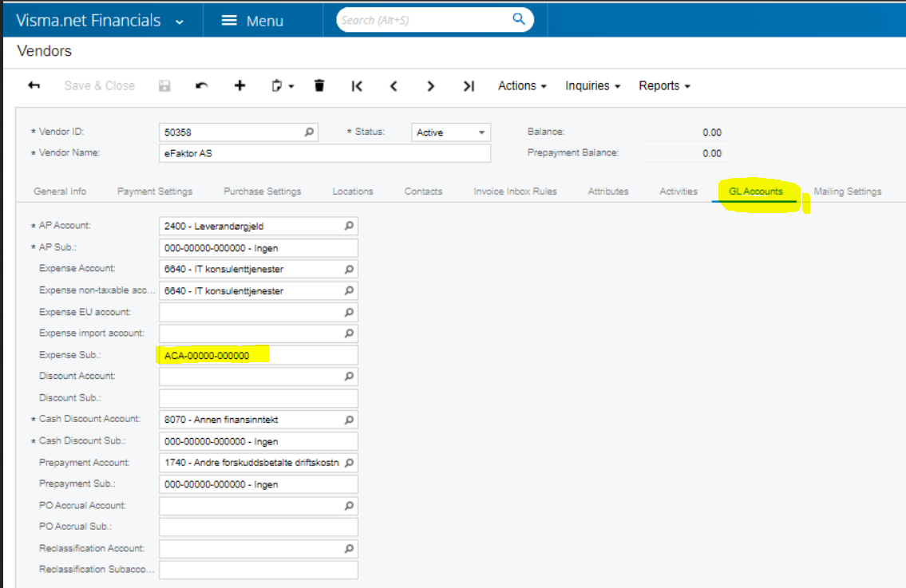Open AP Account lookup magnifier
The image size is (906, 588).
click(x=349, y=227)
